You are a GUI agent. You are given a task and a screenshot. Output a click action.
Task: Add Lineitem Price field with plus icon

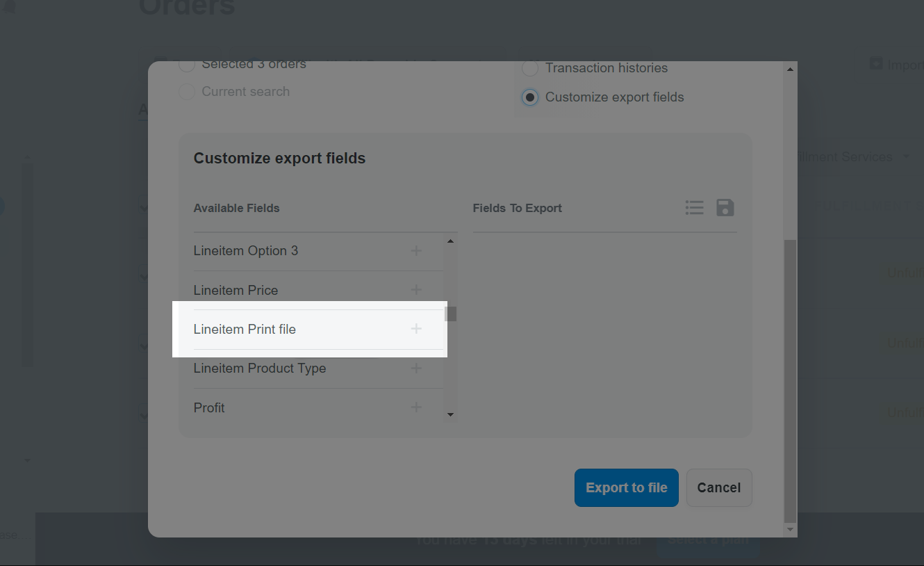pyautogui.click(x=416, y=289)
